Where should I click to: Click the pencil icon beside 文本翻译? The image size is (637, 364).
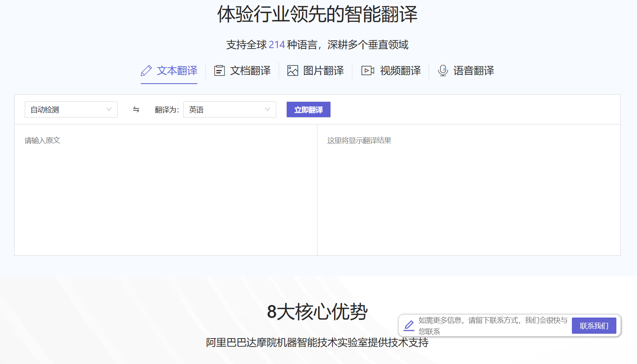coord(146,71)
